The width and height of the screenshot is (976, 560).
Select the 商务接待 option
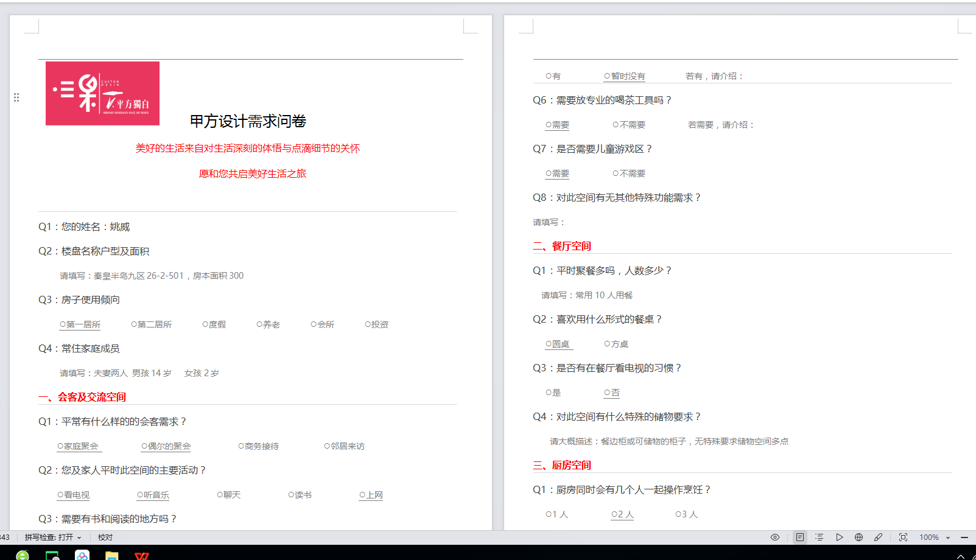[259, 446]
